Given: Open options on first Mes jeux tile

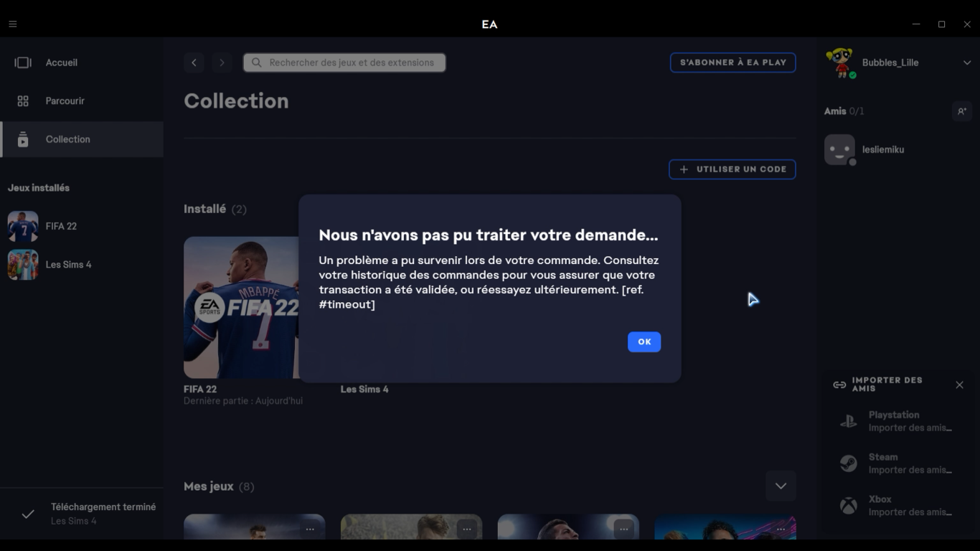Looking at the screenshot, I should pos(310,529).
